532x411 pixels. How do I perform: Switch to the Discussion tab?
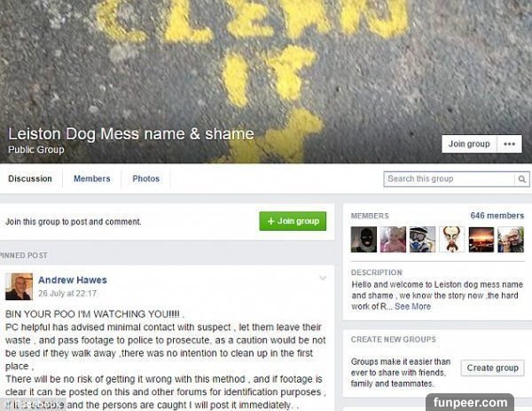coord(30,178)
